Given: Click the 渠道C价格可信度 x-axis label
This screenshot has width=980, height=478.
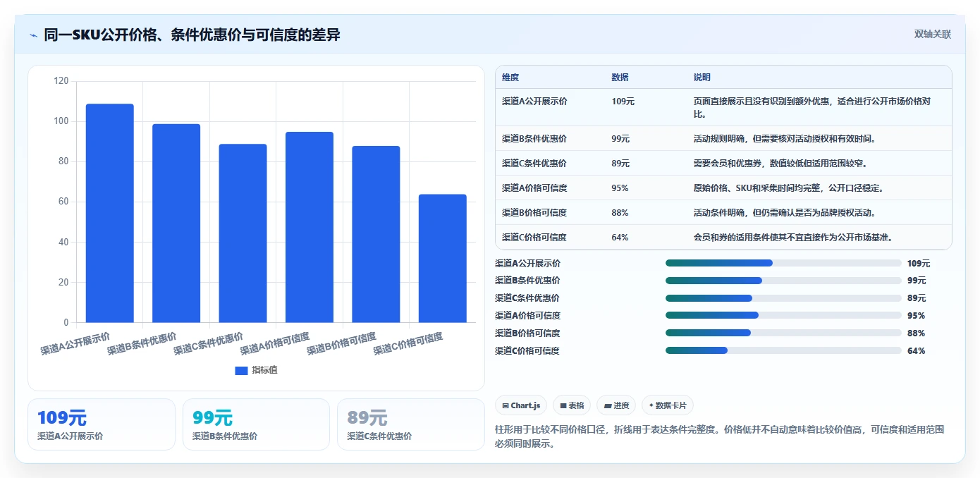Looking at the screenshot, I should click(x=408, y=343).
